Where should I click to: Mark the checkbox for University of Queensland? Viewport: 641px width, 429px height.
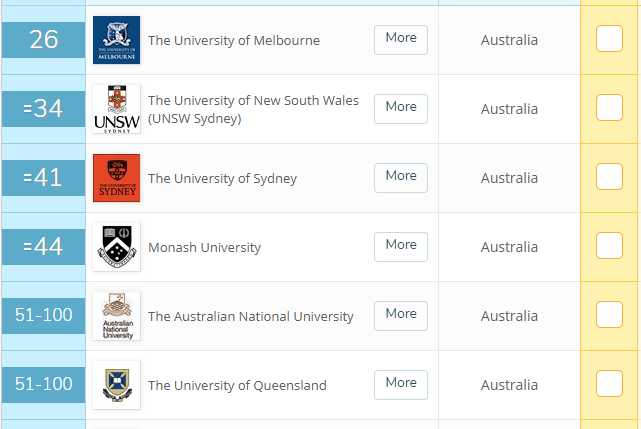pyautogui.click(x=609, y=384)
